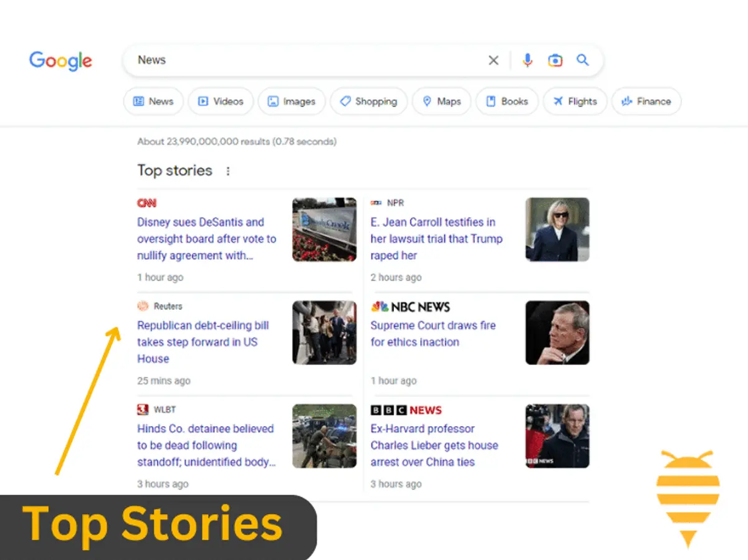
Task: Click the E. Jean Carroll story thumbnail
Action: pos(557,229)
